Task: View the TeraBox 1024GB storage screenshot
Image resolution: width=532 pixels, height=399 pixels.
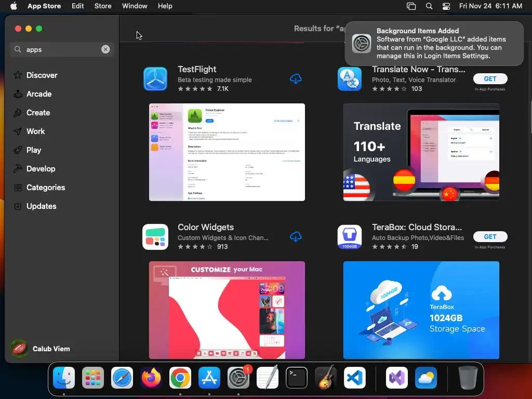Action: tap(421, 310)
